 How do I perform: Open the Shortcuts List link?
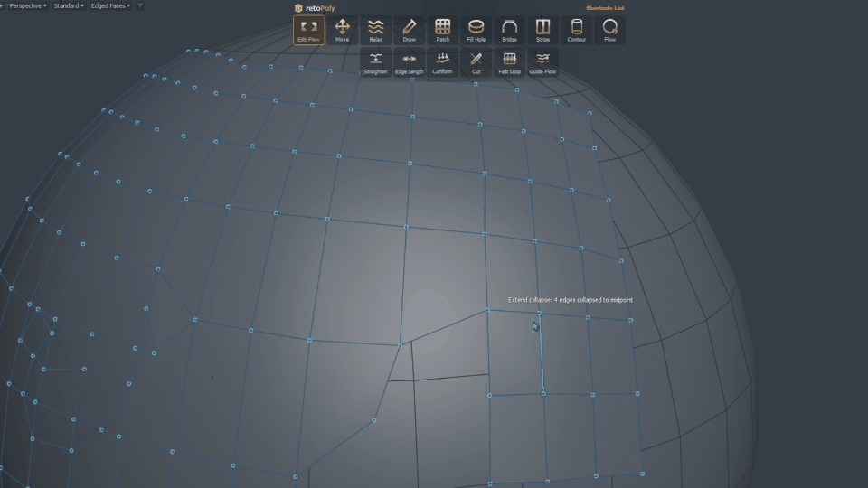(605, 8)
